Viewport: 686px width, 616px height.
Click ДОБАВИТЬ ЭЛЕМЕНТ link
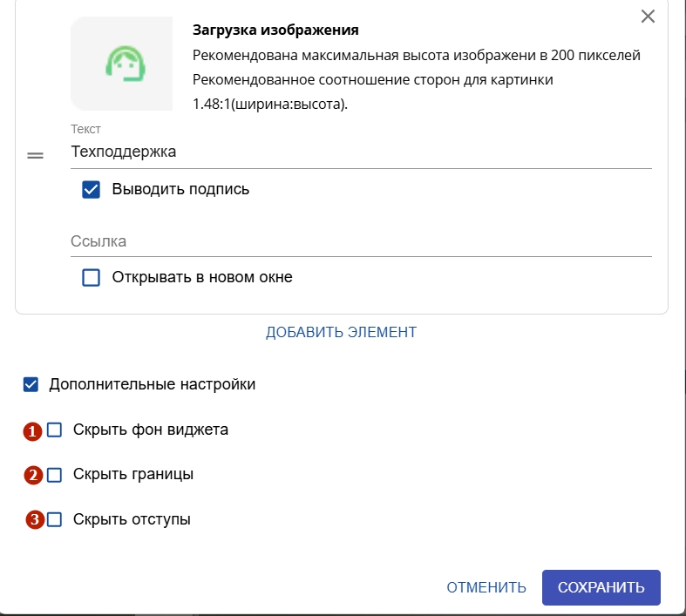pos(341,332)
